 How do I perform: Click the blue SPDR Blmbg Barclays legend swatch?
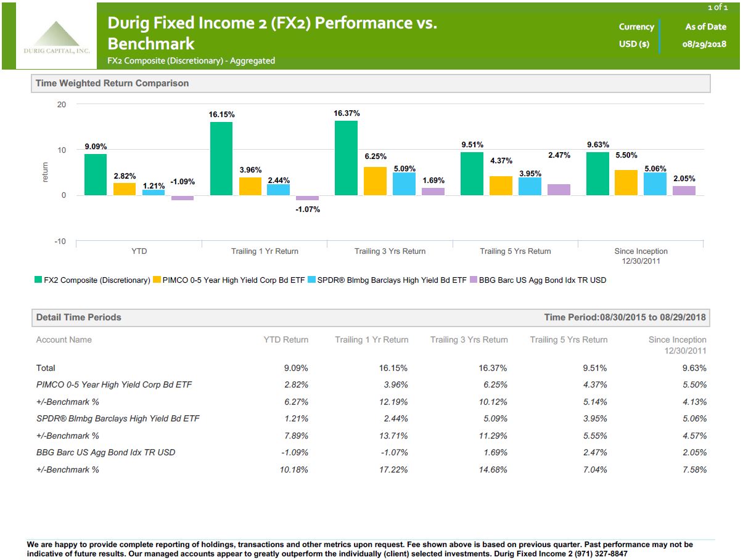(x=312, y=280)
